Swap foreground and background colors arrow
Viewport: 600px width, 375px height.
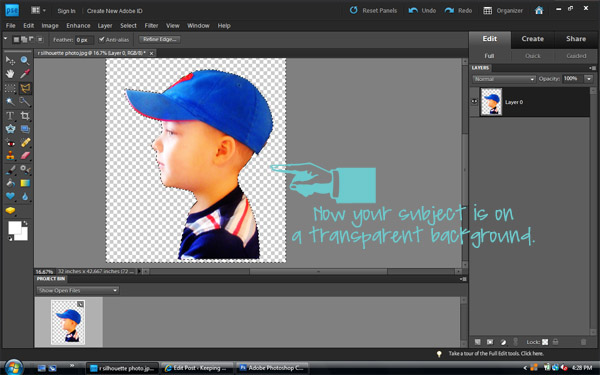(26, 223)
